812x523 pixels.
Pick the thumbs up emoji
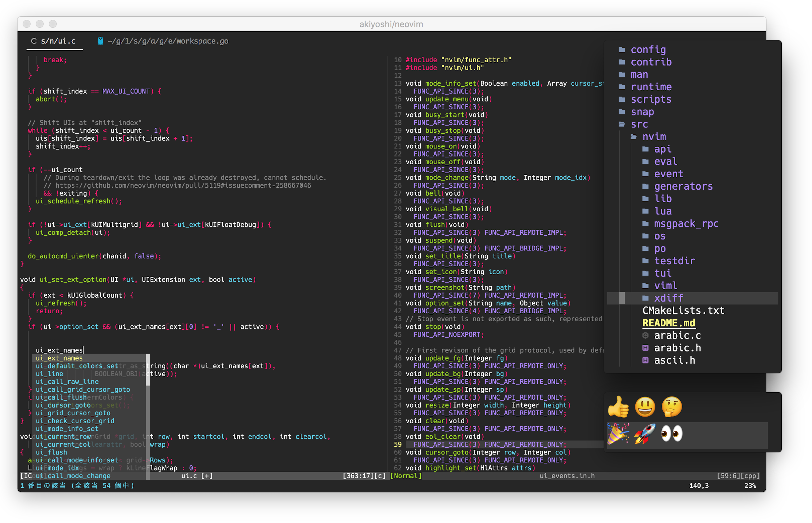[619, 407]
